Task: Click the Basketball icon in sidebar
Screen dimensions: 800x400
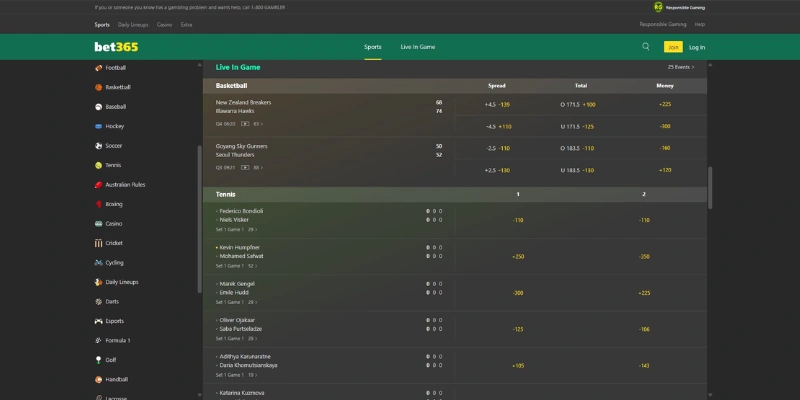Action: (x=98, y=87)
